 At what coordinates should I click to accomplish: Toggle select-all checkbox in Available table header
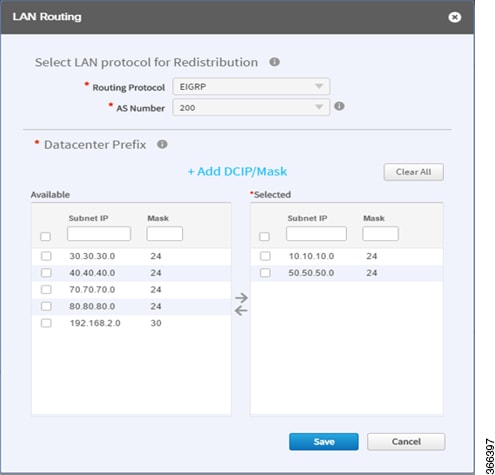45,236
